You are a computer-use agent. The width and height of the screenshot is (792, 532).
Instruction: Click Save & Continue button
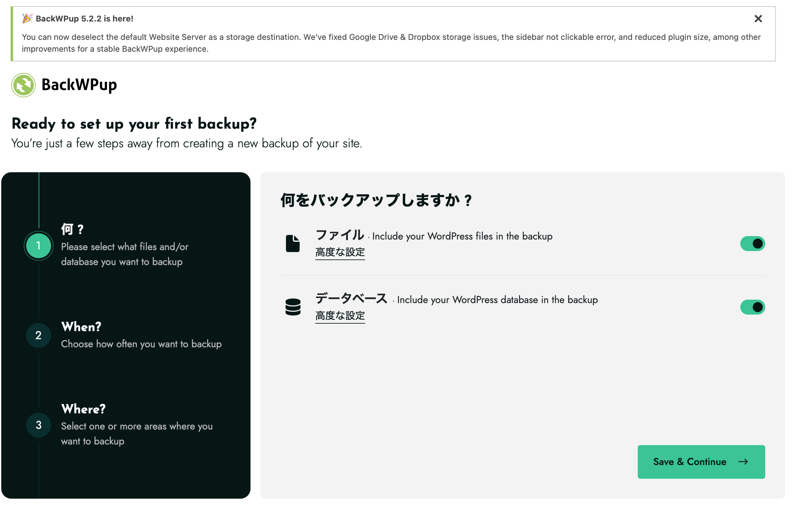(x=701, y=461)
